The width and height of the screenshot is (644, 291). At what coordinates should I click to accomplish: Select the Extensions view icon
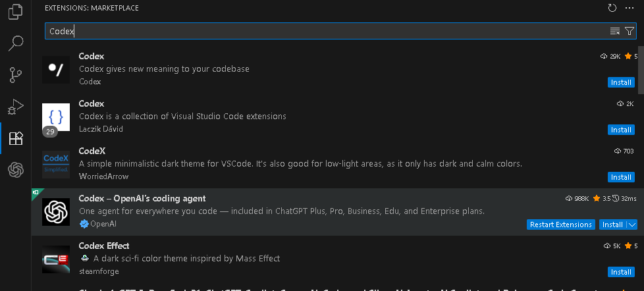[15, 138]
